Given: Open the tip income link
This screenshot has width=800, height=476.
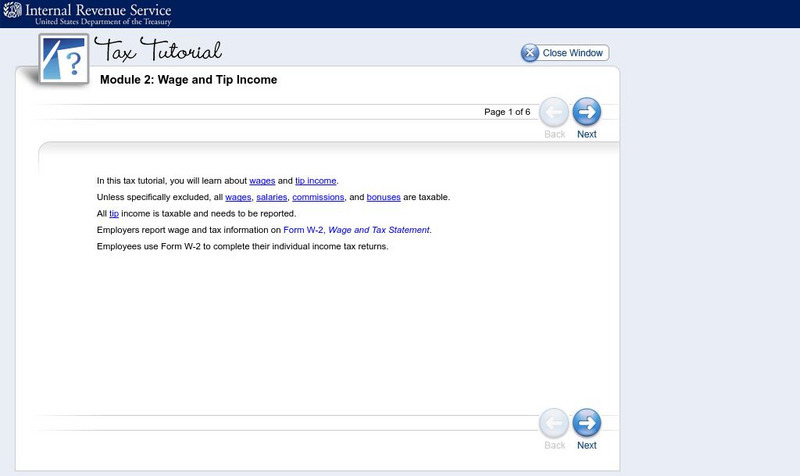Looking at the screenshot, I should click(x=316, y=181).
